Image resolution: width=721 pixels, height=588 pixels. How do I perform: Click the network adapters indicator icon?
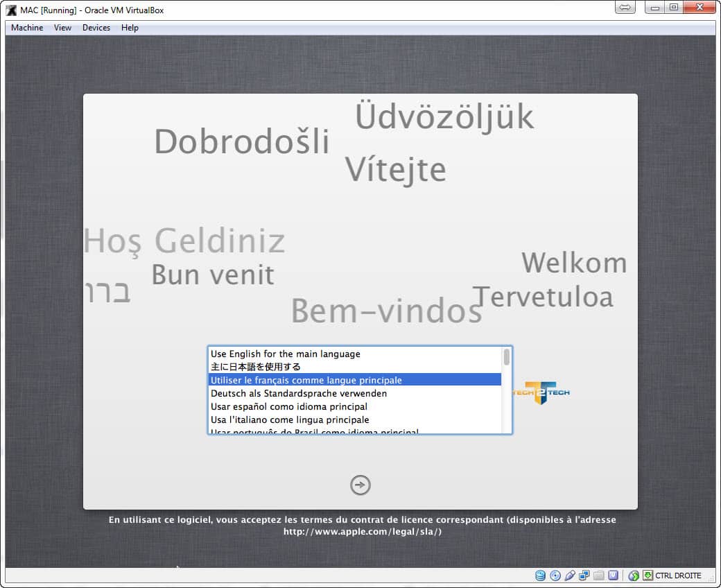(x=584, y=575)
